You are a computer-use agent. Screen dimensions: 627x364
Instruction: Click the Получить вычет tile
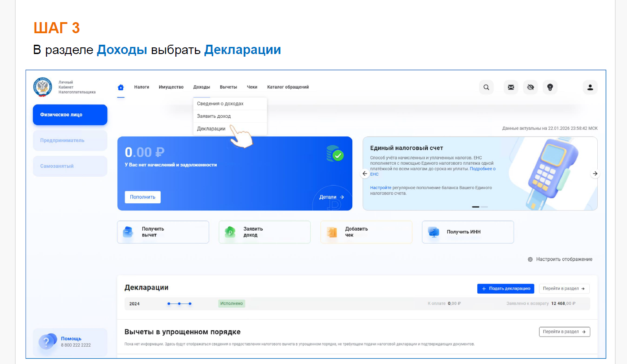[x=163, y=232]
